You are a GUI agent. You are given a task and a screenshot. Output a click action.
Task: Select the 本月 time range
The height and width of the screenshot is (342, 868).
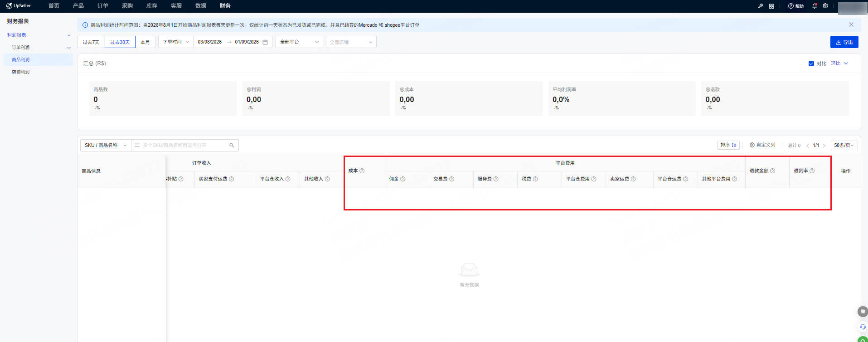[x=145, y=42]
